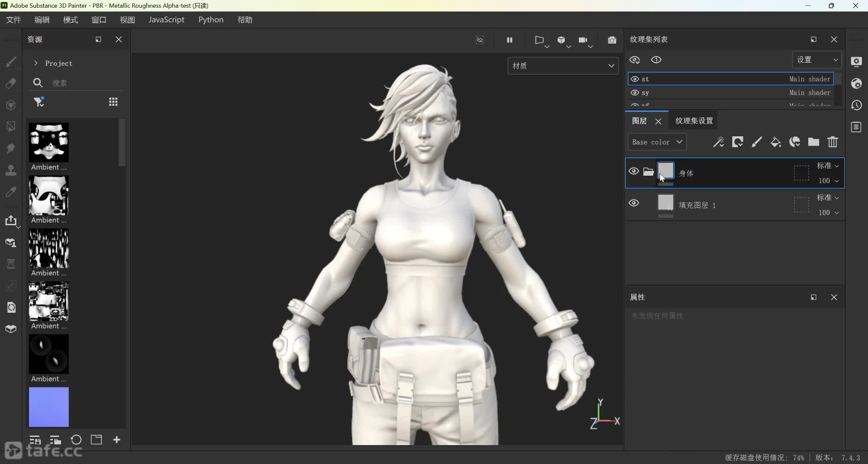Viewport: 868px width, 464px height.
Task: Delete the selected layer with trash icon
Action: (x=833, y=142)
